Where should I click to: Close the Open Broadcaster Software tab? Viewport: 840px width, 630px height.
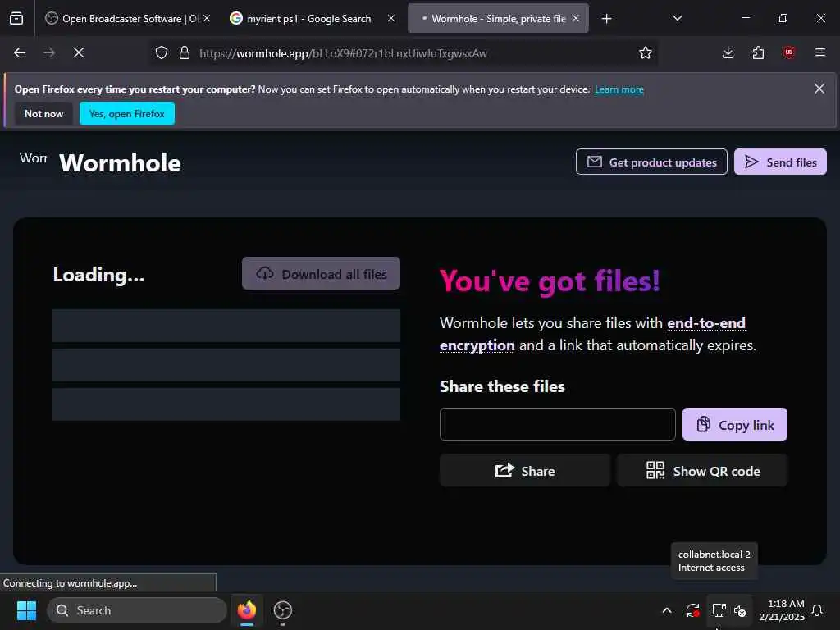pos(207,18)
